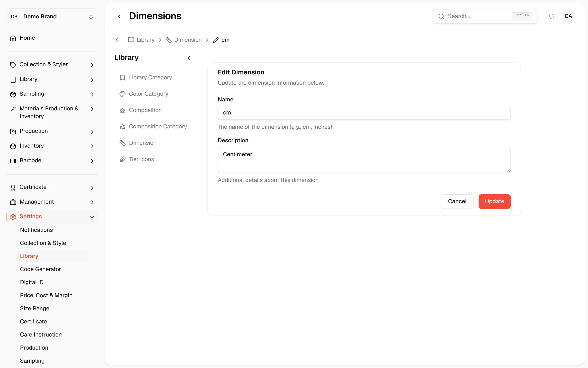
Task: Go to Library breadcrumb link
Action: click(x=141, y=40)
